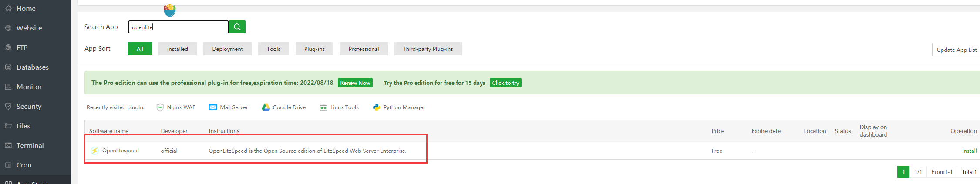Screen dimensions: 980x184
Task: Go to Databases in the sidebar
Action: pyautogui.click(x=32, y=67)
